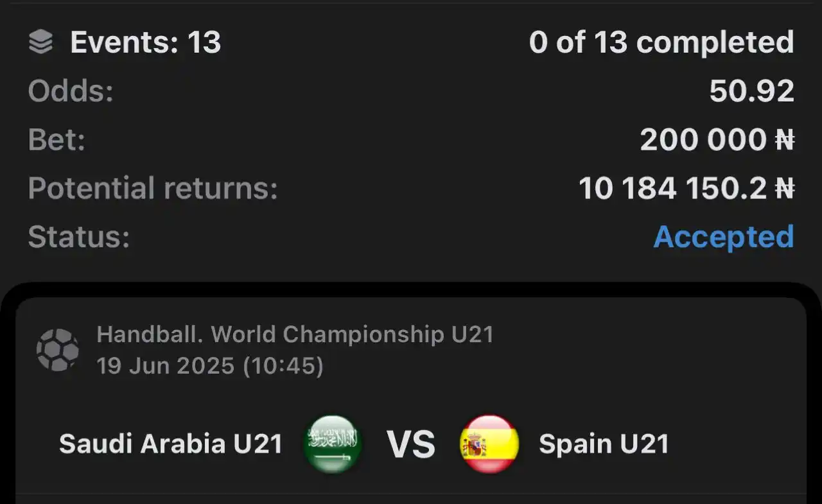The image size is (822, 504).
Task: Tap the Saudi Arabia flag icon
Action: [x=333, y=444]
